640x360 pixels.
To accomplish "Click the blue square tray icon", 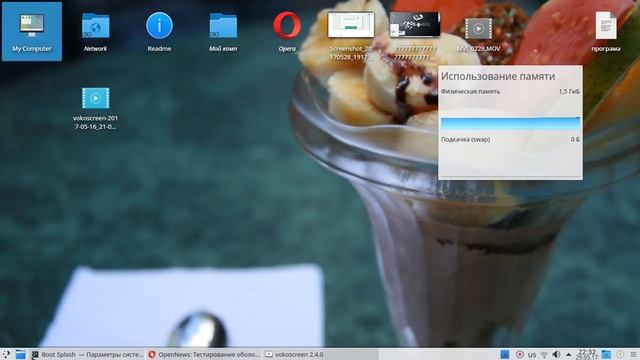I will pos(505,354).
